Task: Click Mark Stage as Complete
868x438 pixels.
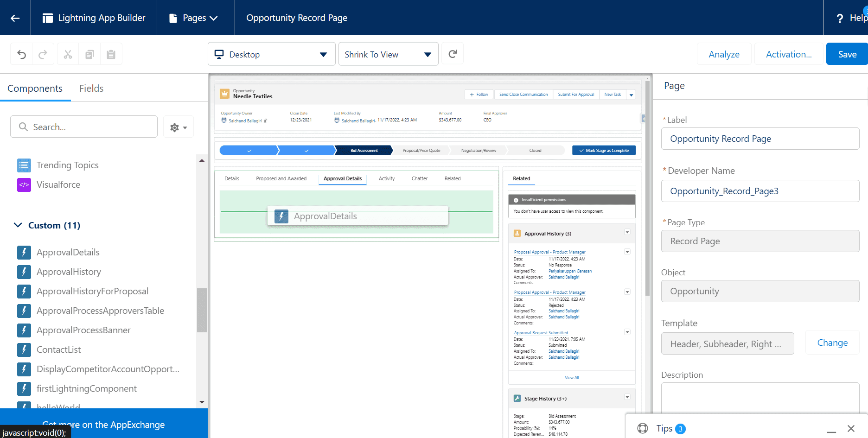Action: (x=604, y=150)
